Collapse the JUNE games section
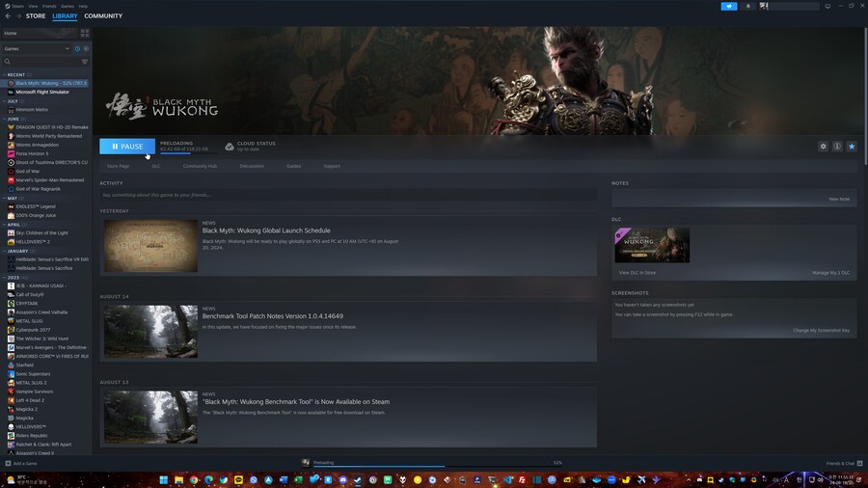Viewport: 868px width, 488px height. click(x=5, y=119)
